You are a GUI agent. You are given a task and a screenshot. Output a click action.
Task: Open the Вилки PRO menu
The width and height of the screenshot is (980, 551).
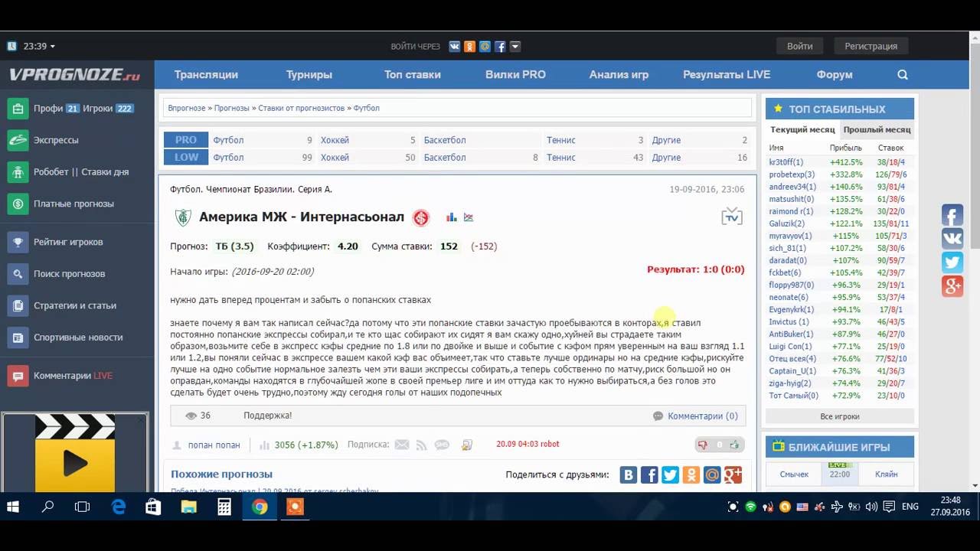tap(515, 75)
